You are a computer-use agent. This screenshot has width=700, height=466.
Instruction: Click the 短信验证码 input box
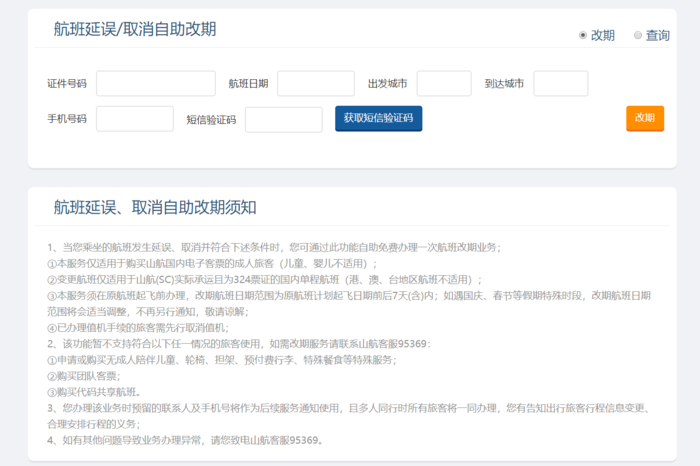283,120
